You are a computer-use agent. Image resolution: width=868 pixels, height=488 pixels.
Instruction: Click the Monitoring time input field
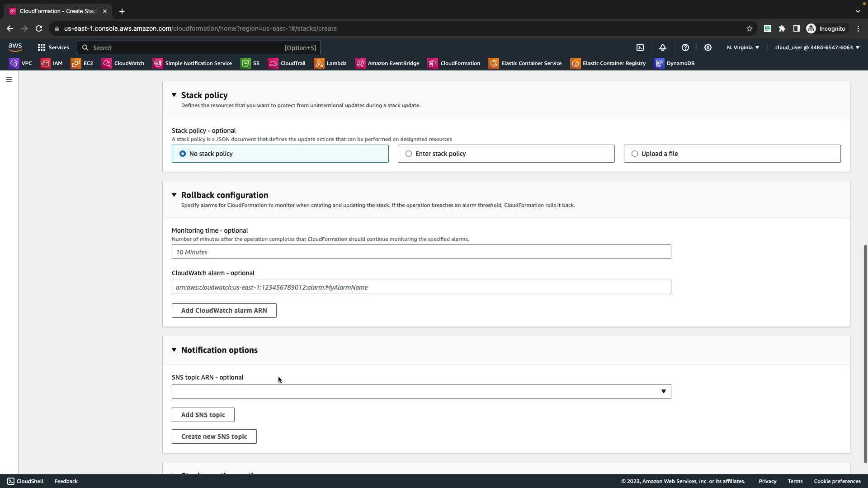[x=421, y=252]
